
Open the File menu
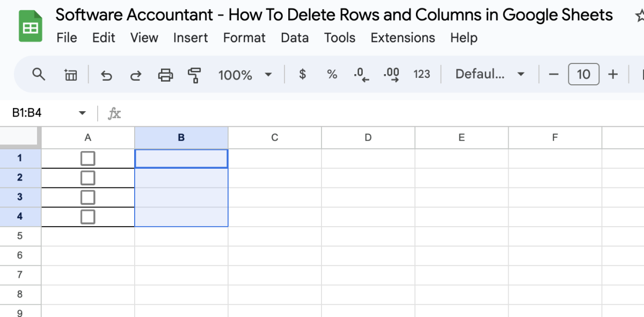point(67,38)
